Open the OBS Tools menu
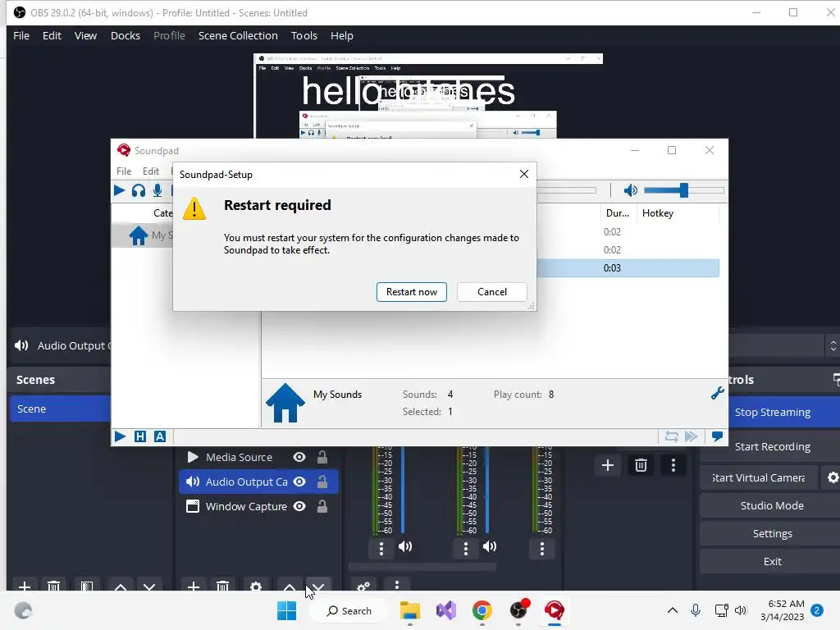This screenshot has width=840, height=630. [x=304, y=35]
